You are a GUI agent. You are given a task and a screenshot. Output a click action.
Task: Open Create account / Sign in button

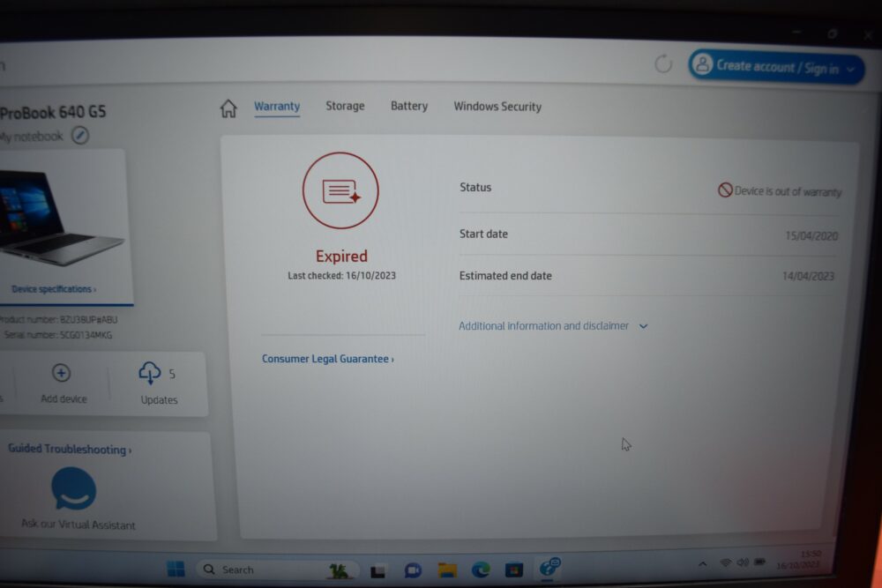(x=776, y=67)
